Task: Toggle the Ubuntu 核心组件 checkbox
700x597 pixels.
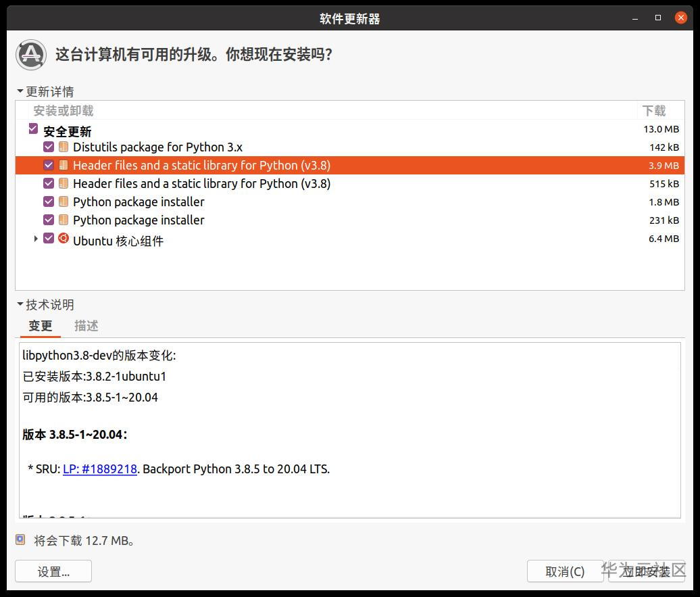Action: click(x=49, y=238)
